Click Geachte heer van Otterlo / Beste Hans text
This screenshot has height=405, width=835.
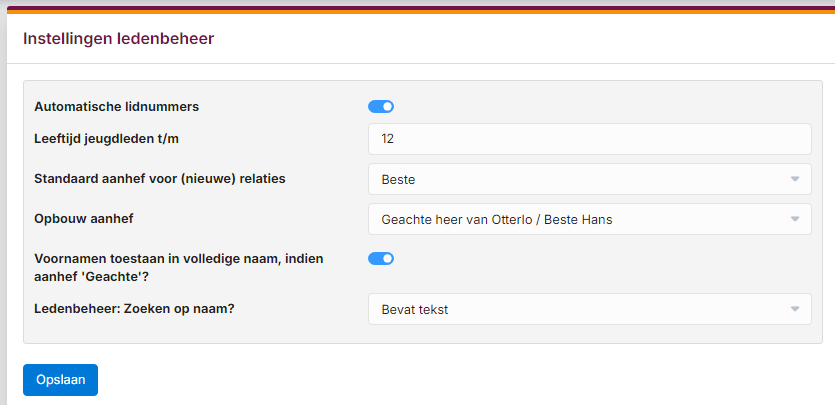497,219
